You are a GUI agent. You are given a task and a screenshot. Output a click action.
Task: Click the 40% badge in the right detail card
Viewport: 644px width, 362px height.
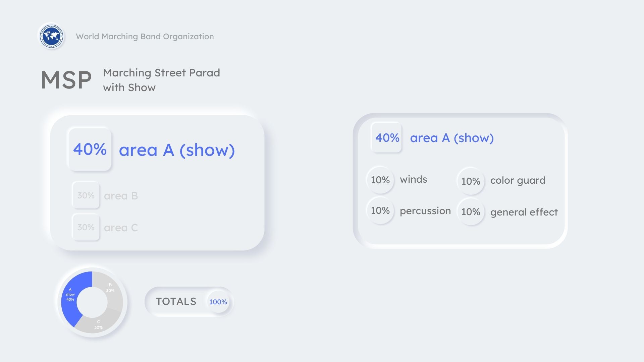click(387, 138)
